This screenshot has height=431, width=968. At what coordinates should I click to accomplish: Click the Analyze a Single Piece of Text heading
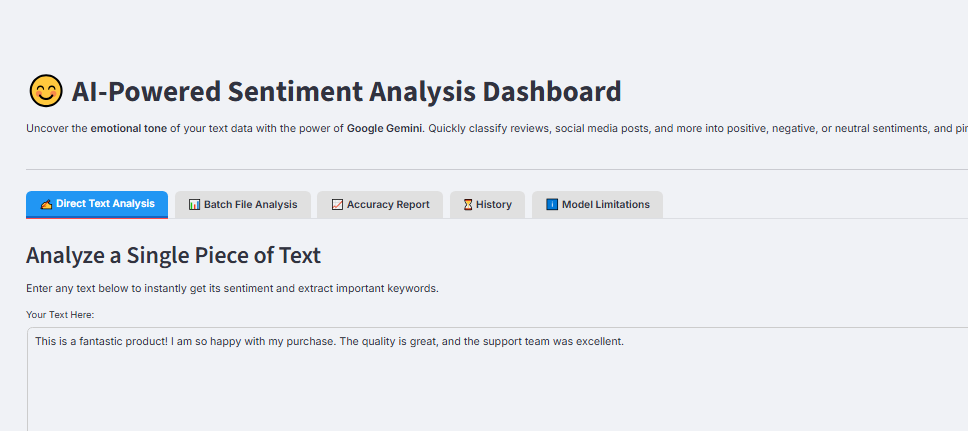[173, 255]
